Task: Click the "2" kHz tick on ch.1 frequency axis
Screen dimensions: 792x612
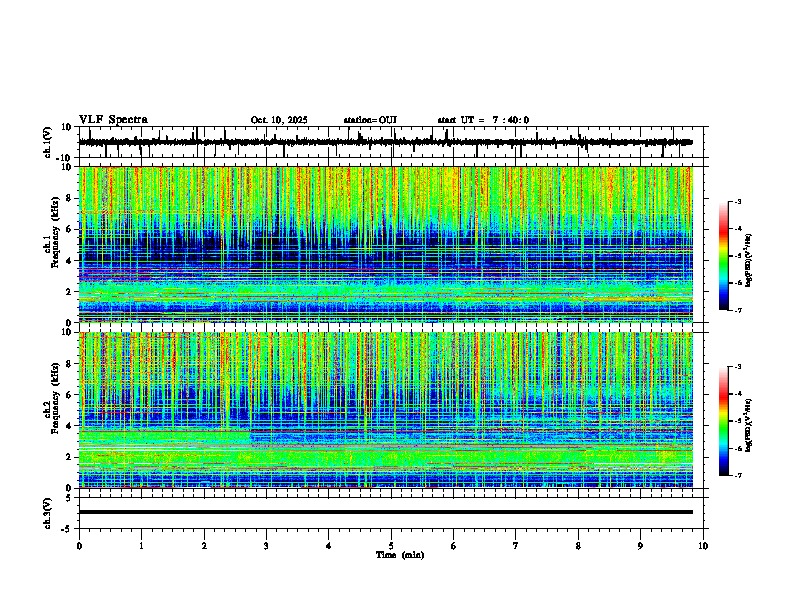Action: coord(69,292)
